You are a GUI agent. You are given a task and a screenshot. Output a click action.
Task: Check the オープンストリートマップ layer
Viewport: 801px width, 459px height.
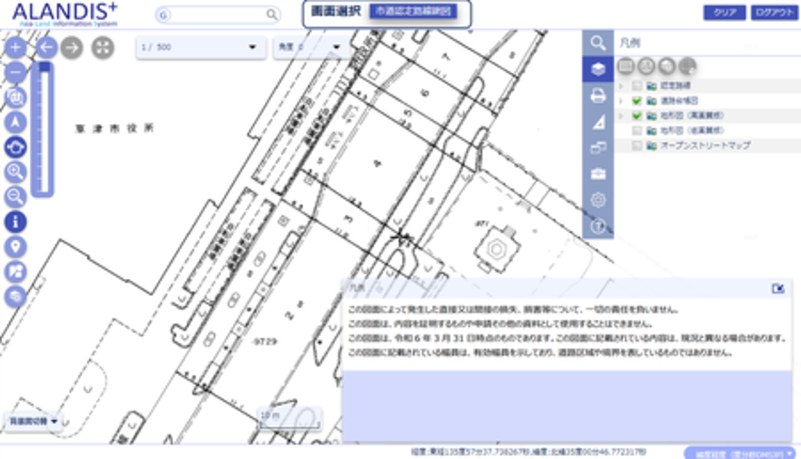(637, 146)
